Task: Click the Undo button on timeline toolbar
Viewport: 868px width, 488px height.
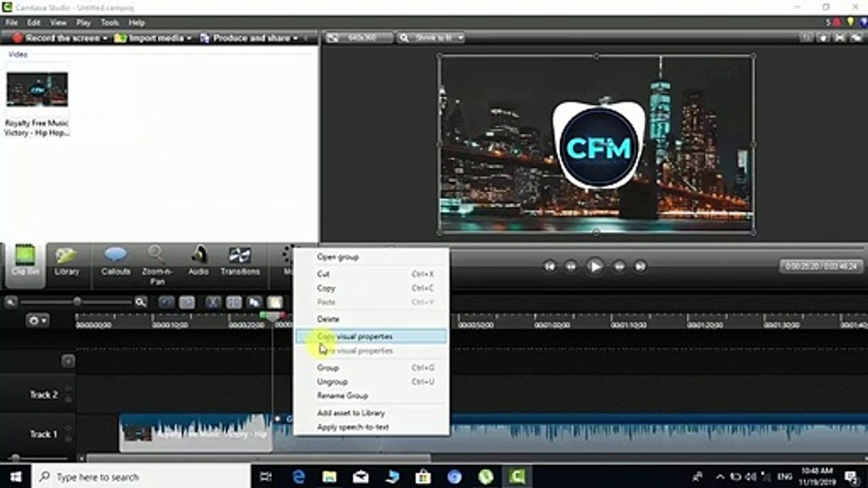Action: (x=166, y=302)
